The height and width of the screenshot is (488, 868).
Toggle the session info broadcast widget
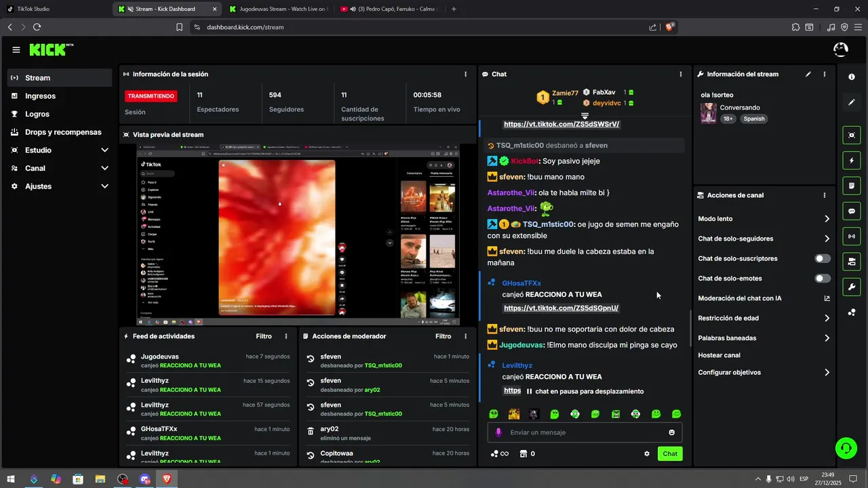852,236
